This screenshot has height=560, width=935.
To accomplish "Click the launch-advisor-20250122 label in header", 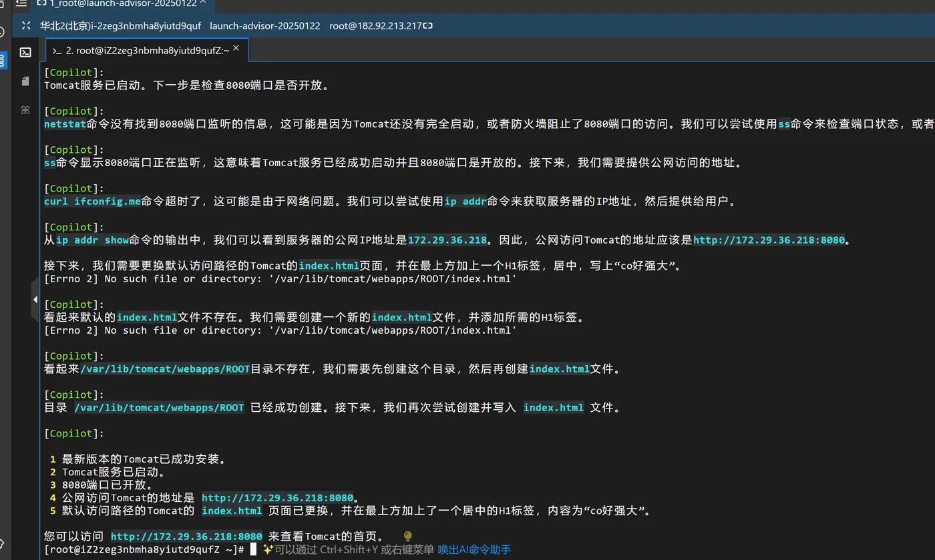I will (x=265, y=26).
